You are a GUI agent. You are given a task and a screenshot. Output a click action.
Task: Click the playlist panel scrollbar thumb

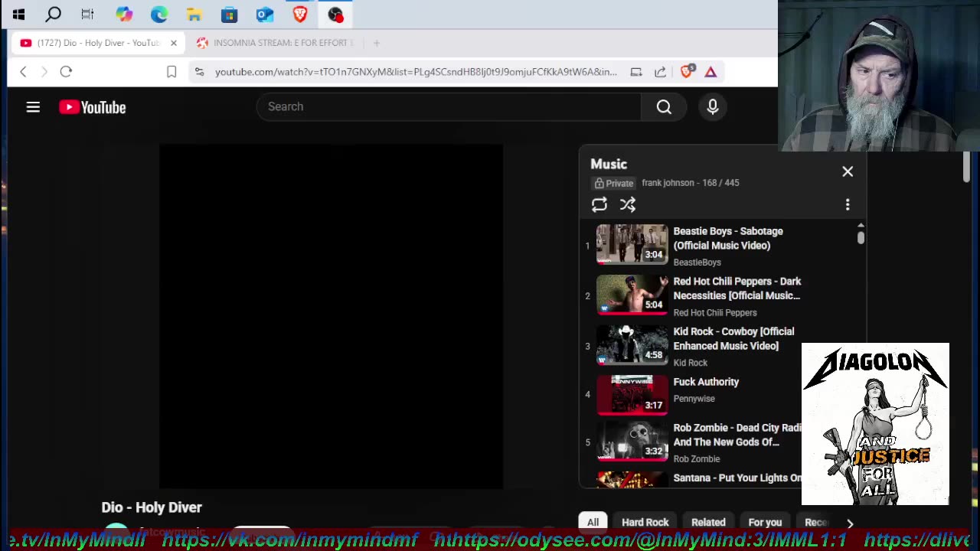point(861,238)
